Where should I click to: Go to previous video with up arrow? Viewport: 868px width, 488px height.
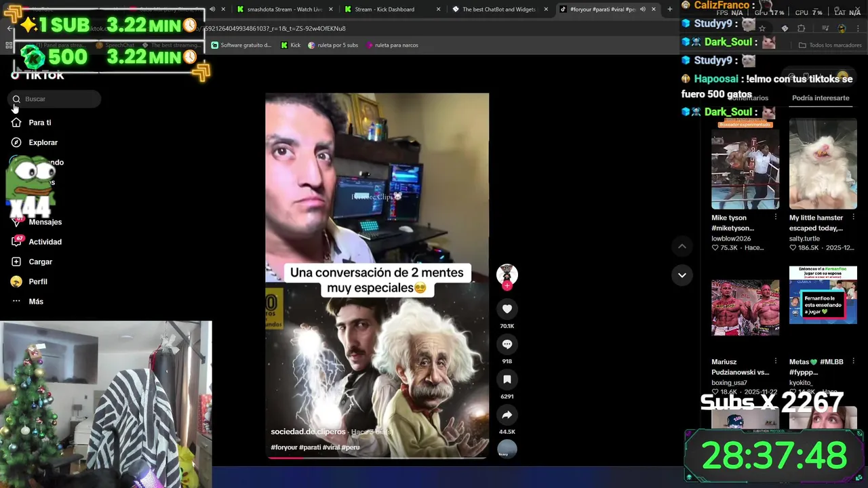(682, 246)
